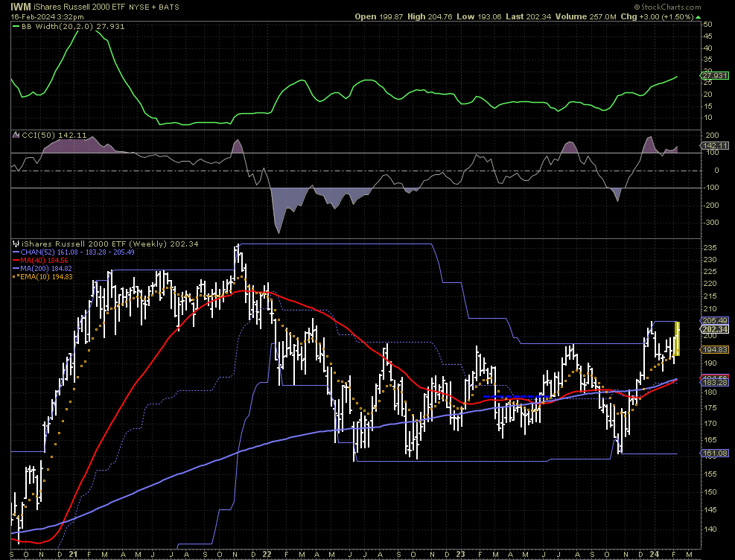Click the IWM ticker symbol in the header
This screenshot has height=560, width=735.
[x=21, y=7]
